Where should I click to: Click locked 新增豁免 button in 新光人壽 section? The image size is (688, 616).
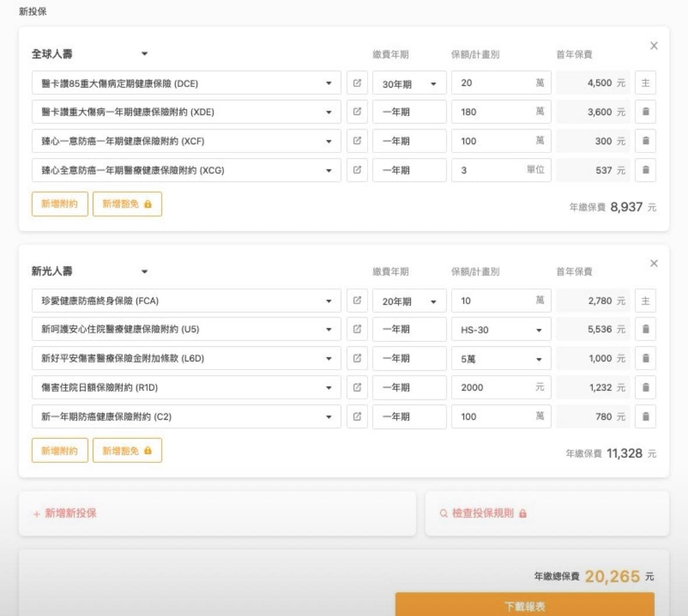[x=127, y=451]
